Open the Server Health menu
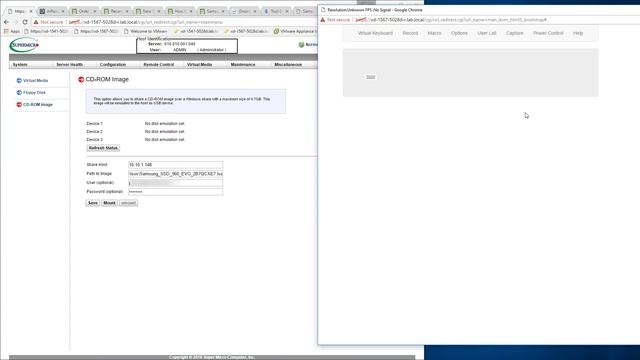Image resolution: width=640 pixels, height=360 pixels. point(69,64)
